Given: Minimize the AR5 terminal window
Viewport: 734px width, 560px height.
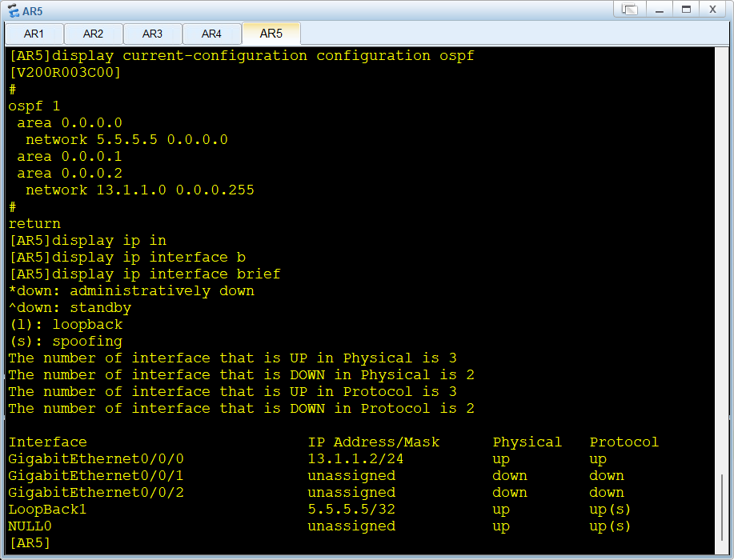Looking at the screenshot, I should click(x=660, y=10).
